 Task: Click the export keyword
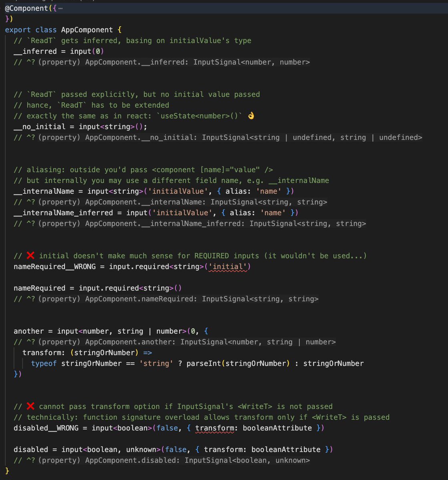click(18, 30)
